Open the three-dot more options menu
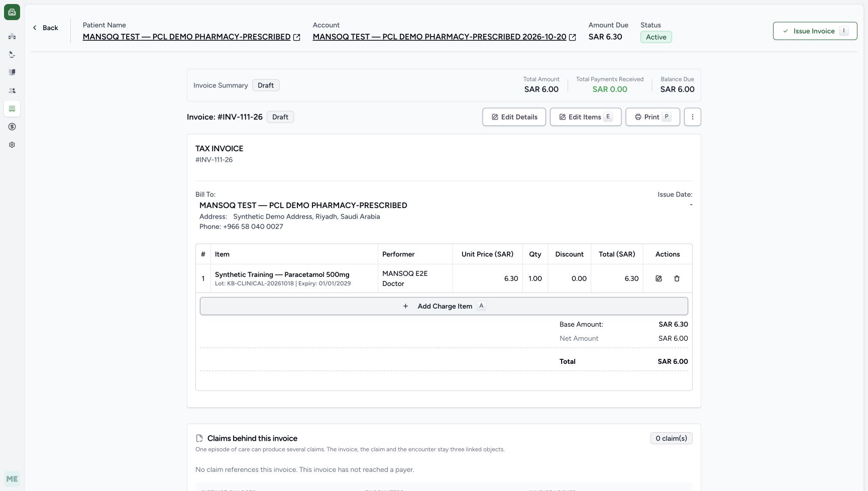The height and width of the screenshot is (491, 868). (x=692, y=117)
